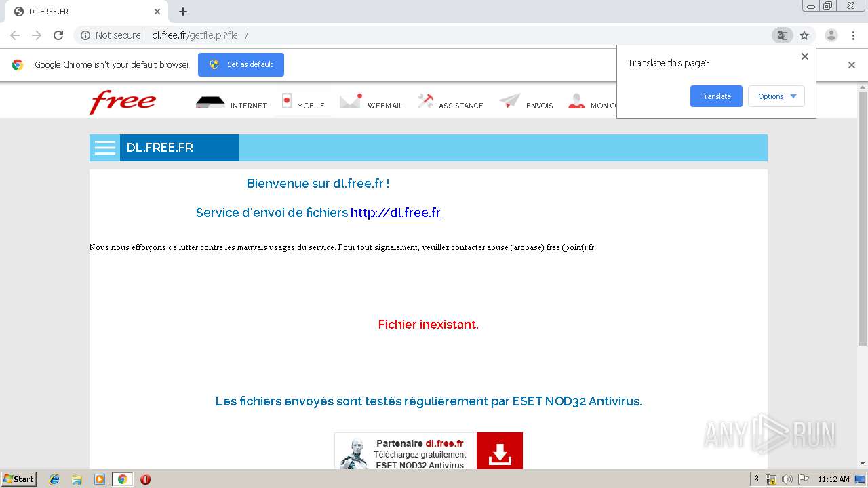Image resolution: width=868 pixels, height=488 pixels.
Task: Open the Windows Start menu
Action: click(x=19, y=479)
